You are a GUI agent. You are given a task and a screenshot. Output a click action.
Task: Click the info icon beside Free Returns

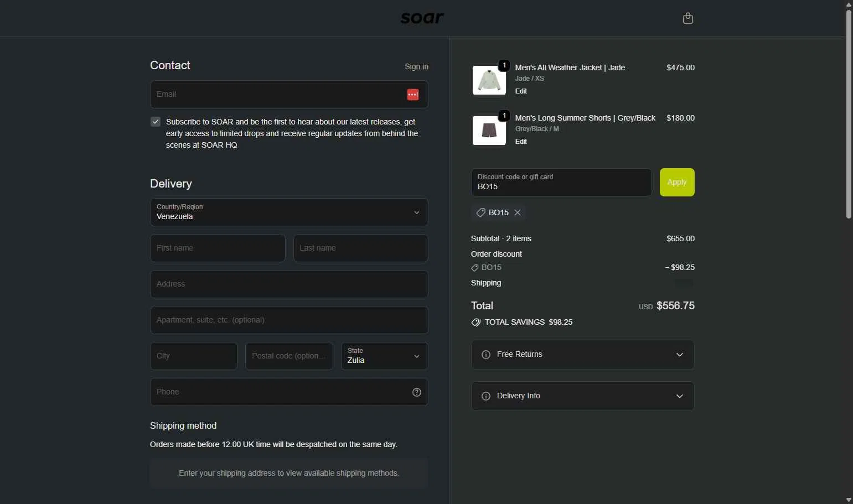tap(486, 355)
